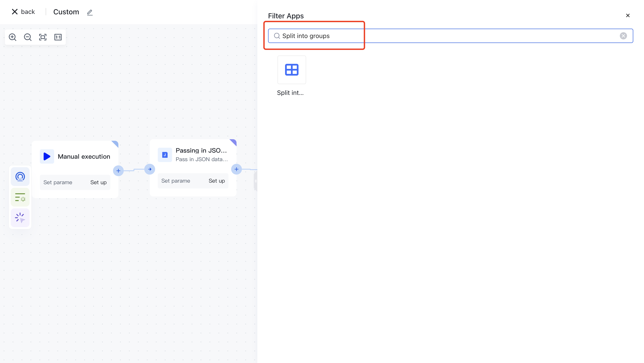
Task: Select the Passing in JSON node title
Action: click(201, 150)
